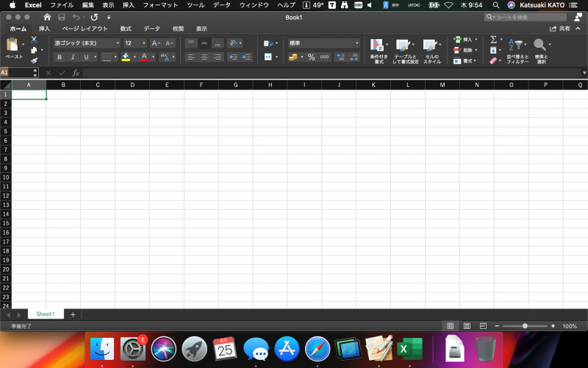Switch to Page Break Preview view
Screen dimensions: 588x368
tap(483, 326)
